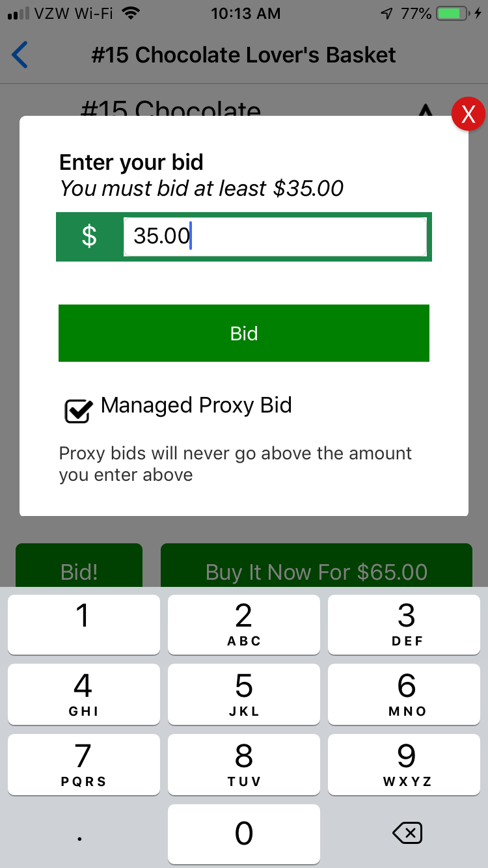Tap the Wi-Fi icon in status bar
488x868 pixels.
131,14
